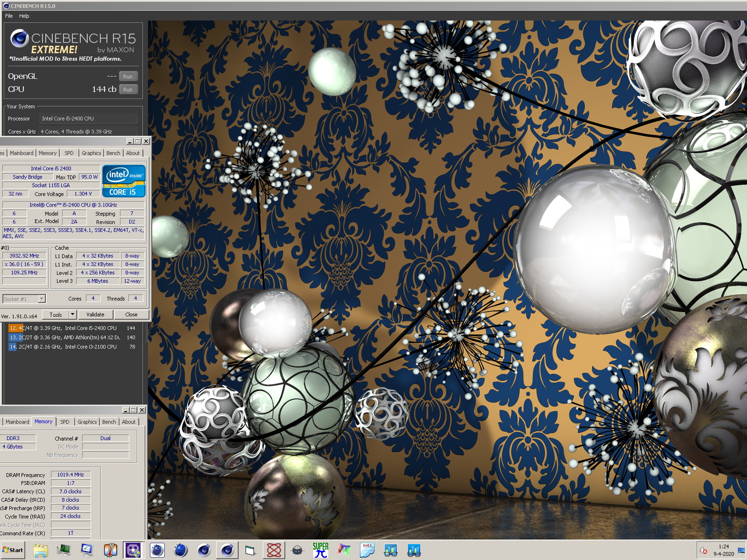Image resolution: width=747 pixels, height=560 pixels.
Task: Open second blue chart with glasses taskbar icon
Action: (414, 551)
